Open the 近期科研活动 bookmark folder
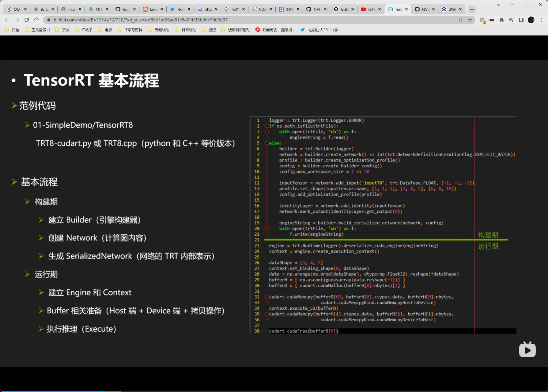The image size is (548, 392). [x=236, y=30]
